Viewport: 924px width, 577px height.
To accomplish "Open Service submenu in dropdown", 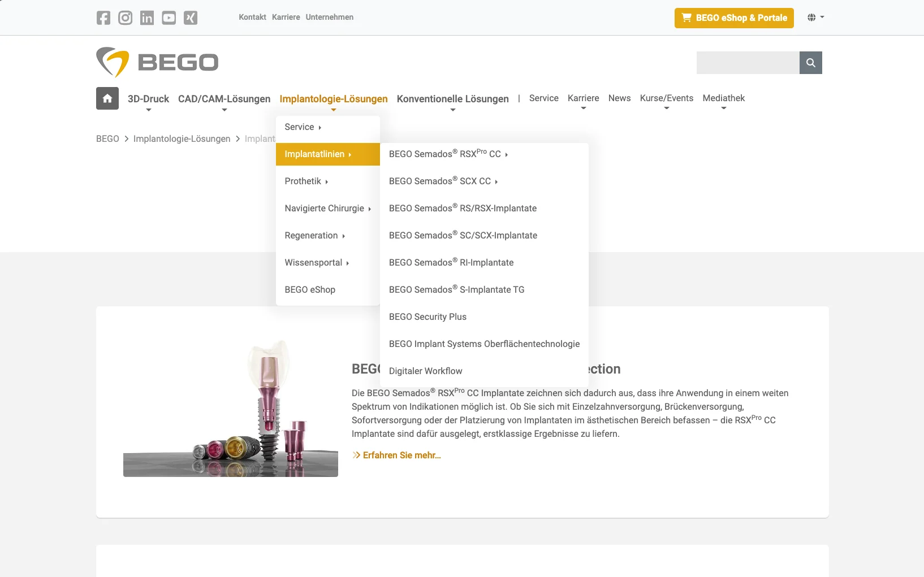I will pyautogui.click(x=328, y=127).
